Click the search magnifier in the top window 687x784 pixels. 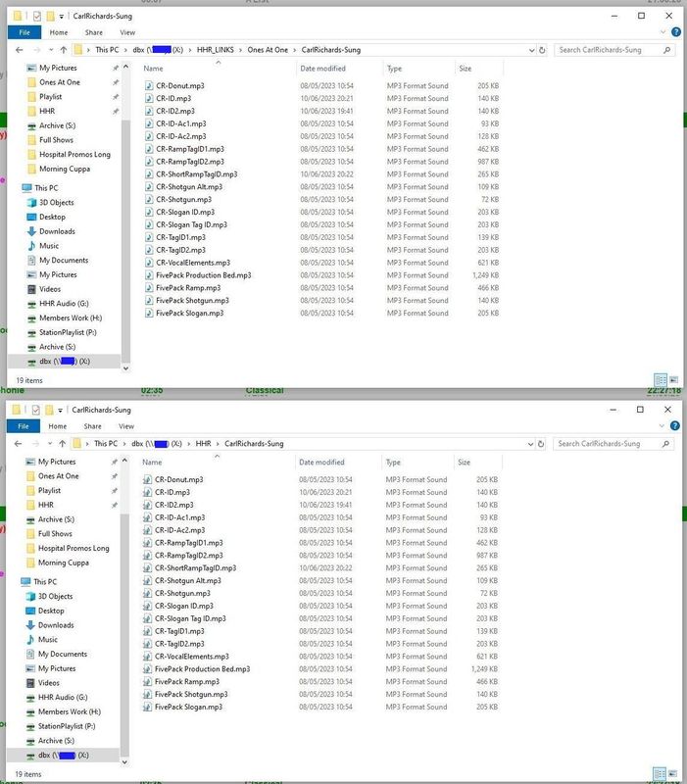click(666, 50)
